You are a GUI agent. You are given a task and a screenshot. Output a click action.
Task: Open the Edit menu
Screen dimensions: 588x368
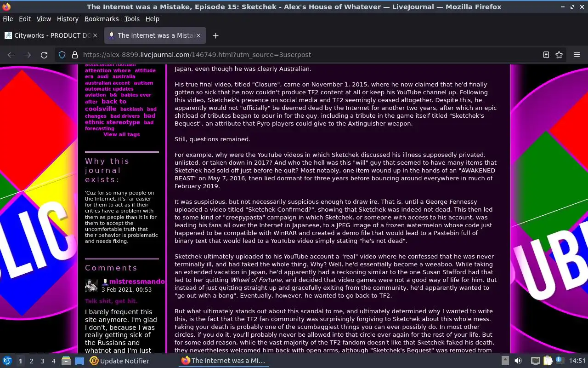(x=25, y=19)
